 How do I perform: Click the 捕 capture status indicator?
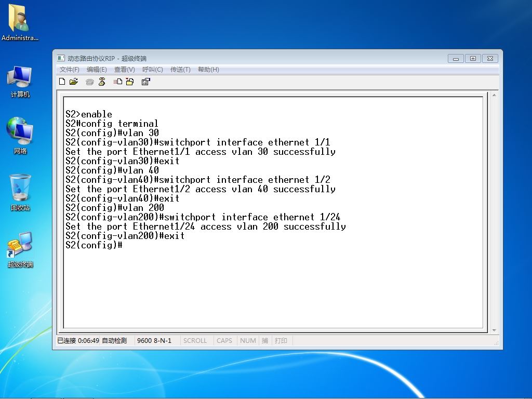point(265,341)
